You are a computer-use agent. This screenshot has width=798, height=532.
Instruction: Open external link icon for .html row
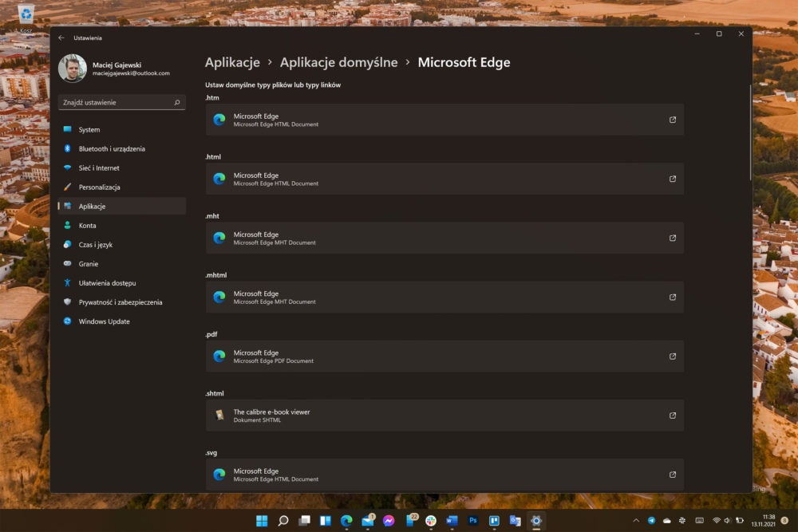tap(672, 179)
